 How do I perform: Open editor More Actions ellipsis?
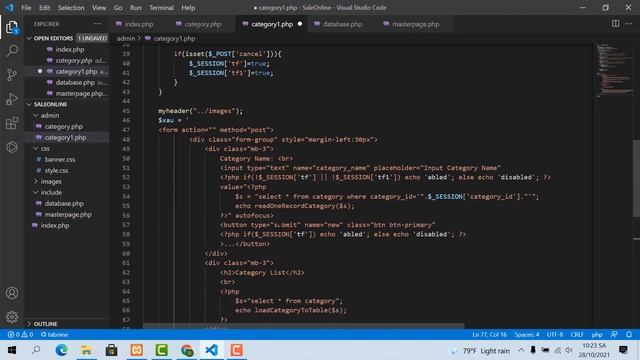pos(629,24)
